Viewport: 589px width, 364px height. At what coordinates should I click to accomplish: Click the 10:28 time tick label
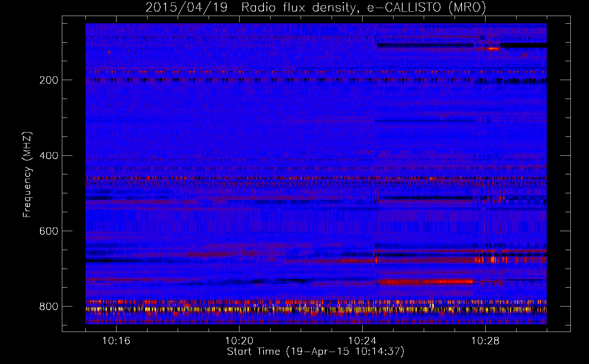tap(485, 341)
